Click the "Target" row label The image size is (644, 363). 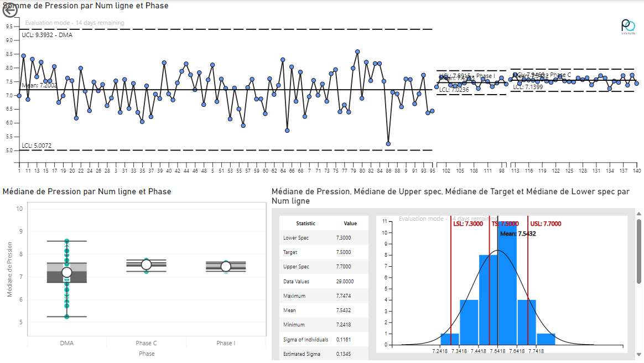click(x=290, y=252)
